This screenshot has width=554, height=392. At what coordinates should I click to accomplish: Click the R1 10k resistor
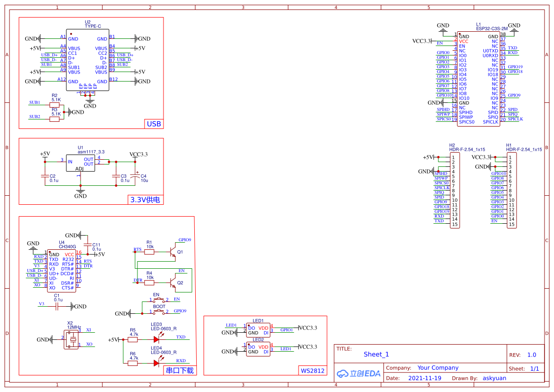(x=149, y=252)
